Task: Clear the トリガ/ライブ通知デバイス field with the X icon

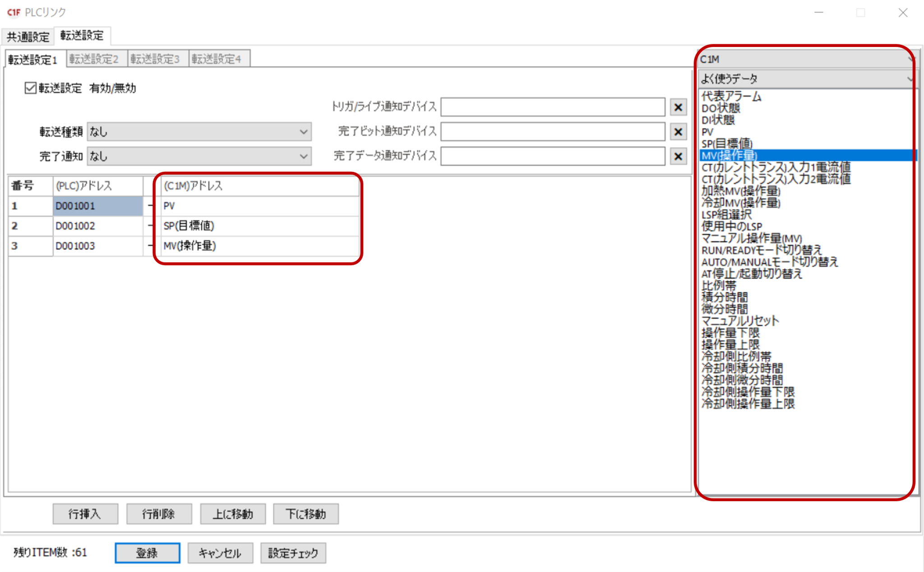Action: [x=678, y=107]
